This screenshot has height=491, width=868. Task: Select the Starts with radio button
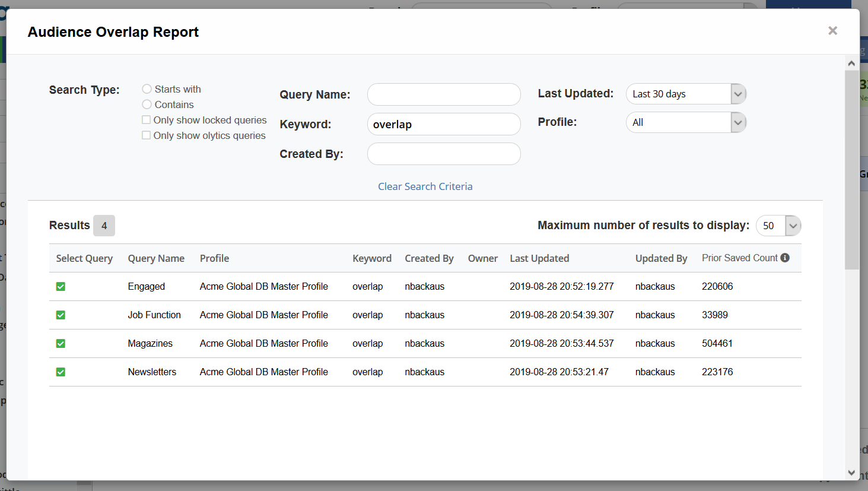click(147, 89)
